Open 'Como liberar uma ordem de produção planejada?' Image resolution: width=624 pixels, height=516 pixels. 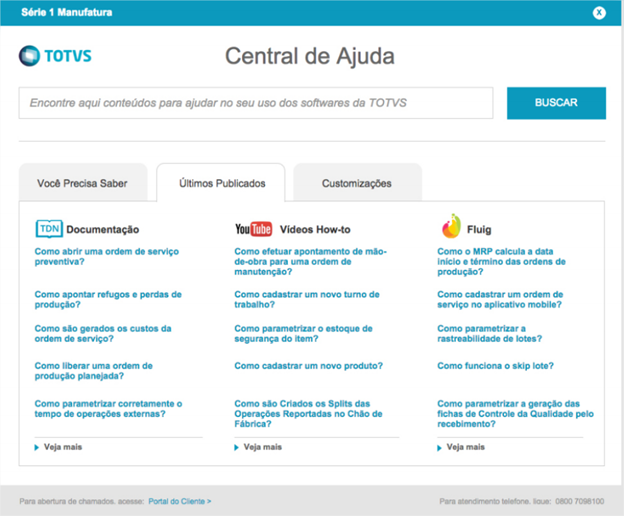(94, 371)
